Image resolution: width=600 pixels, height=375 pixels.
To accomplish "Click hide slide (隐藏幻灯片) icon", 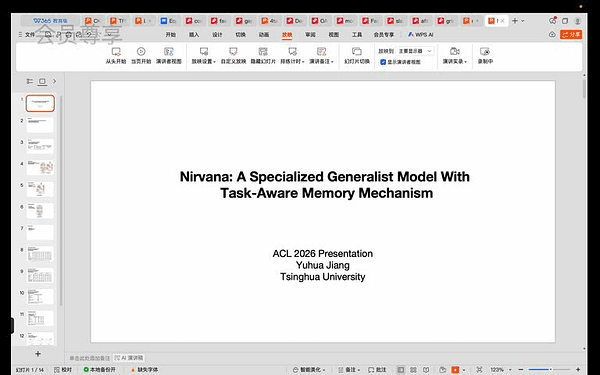I will pos(263,51).
